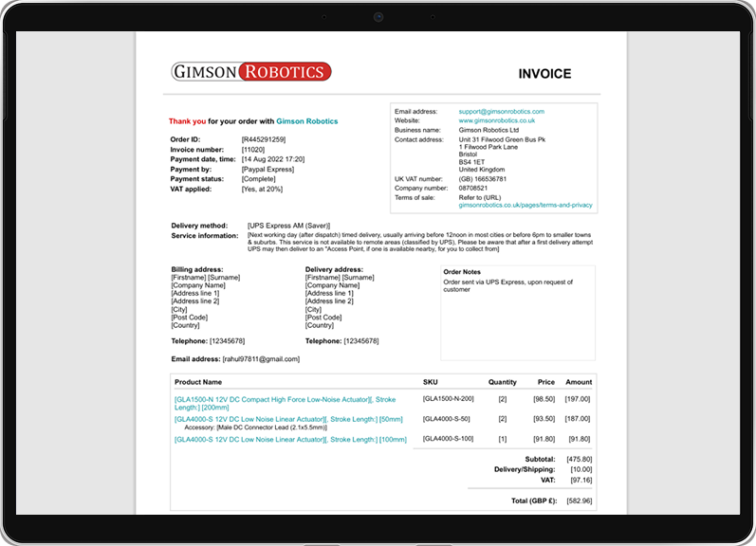Image resolution: width=756 pixels, height=546 pixels.
Task: Click the teal Gimson Robotics thank-you link
Action: pos(306,121)
